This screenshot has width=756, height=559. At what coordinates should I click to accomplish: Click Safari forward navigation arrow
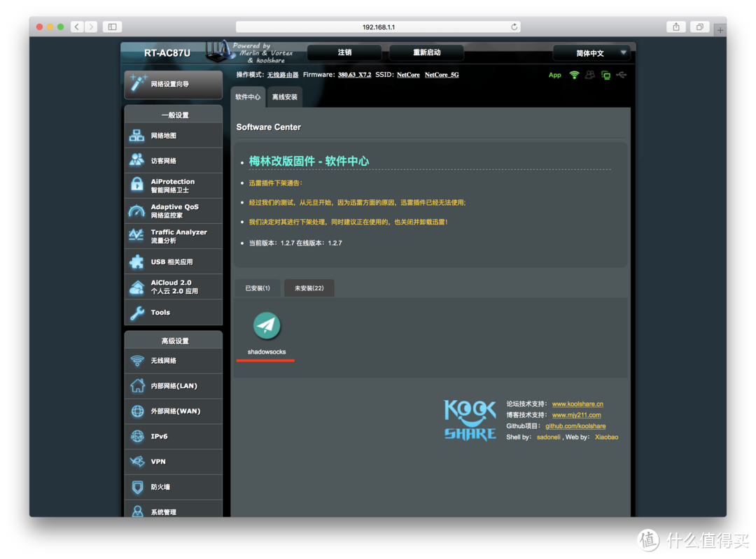tap(90, 27)
